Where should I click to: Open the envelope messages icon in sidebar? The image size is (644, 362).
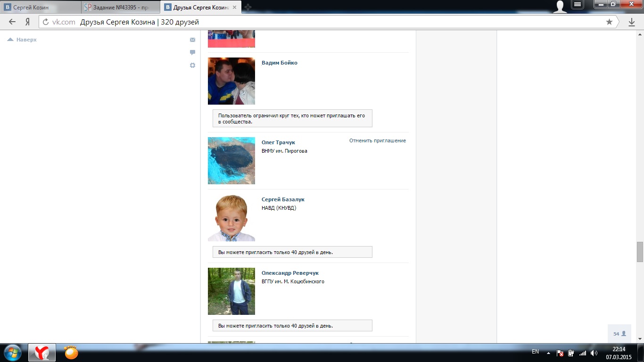pyautogui.click(x=192, y=40)
